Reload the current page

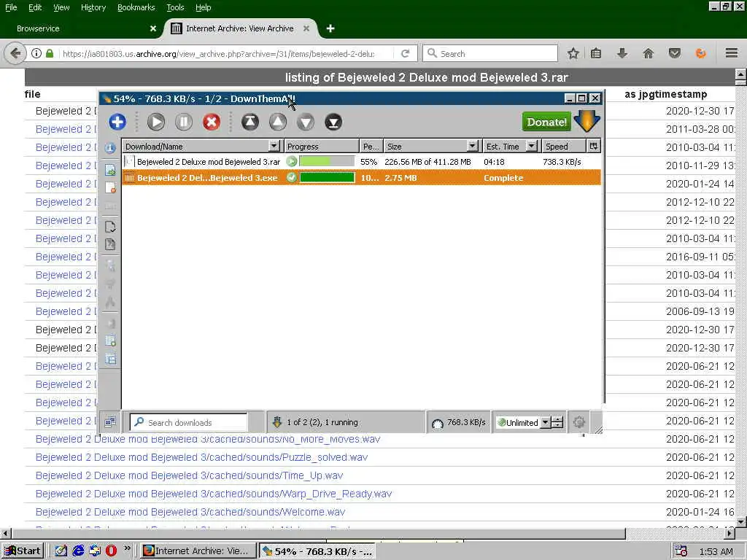[406, 53]
